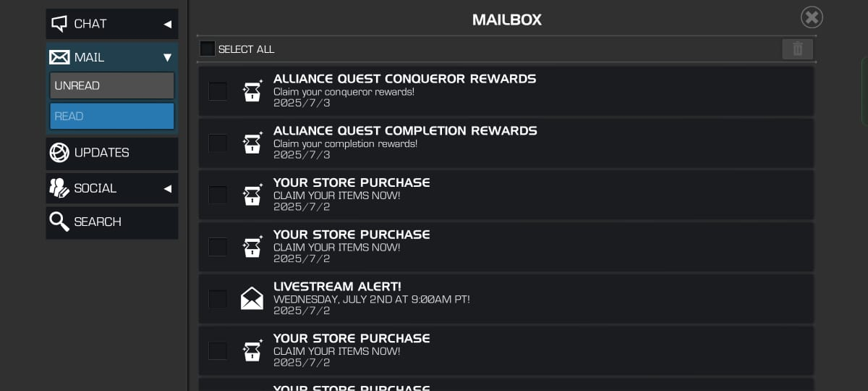Check the Livestream Alert message checkbox
This screenshot has height=391, width=868.
[218, 299]
